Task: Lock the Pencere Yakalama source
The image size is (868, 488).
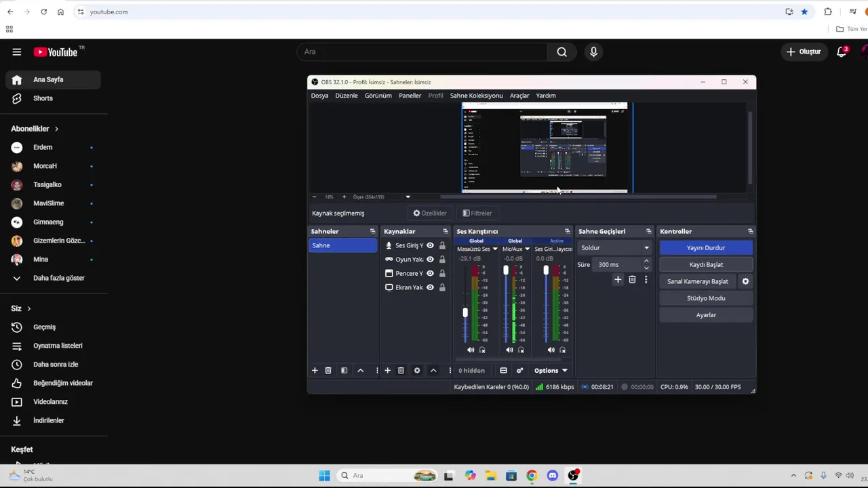Action: pos(442,273)
